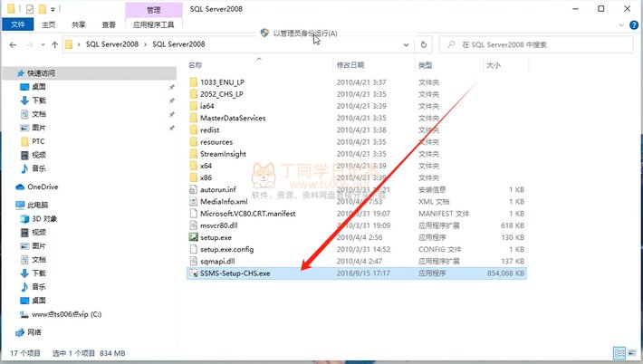
Task: Open 视频 under quick access
Action: (x=39, y=155)
